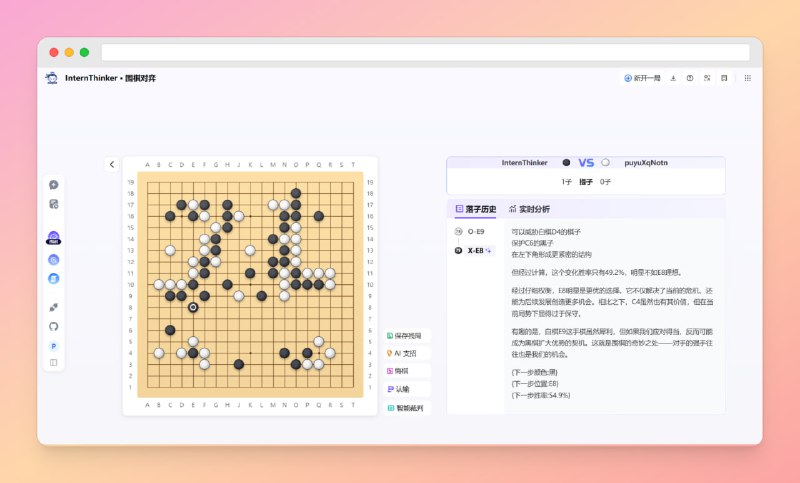Screen dimensions: 800x483
Task: Click the 下一步位置:E8 text line
Action: point(535,384)
